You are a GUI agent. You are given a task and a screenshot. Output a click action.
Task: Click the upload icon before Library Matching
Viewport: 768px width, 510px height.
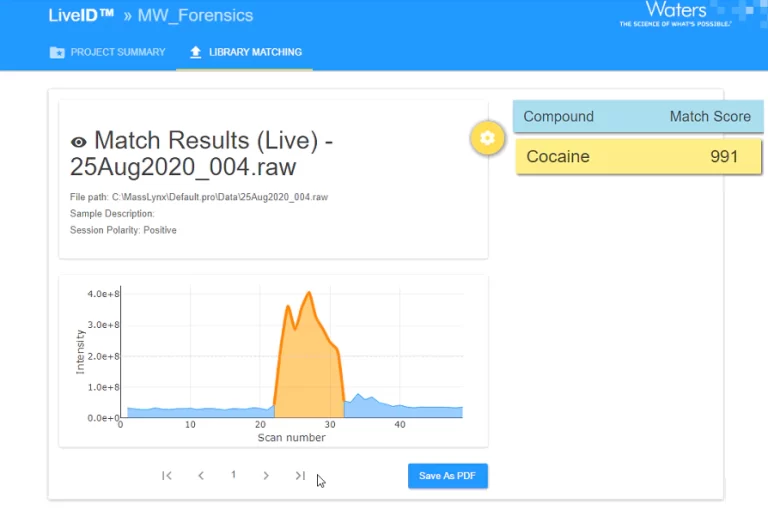(x=195, y=52)
